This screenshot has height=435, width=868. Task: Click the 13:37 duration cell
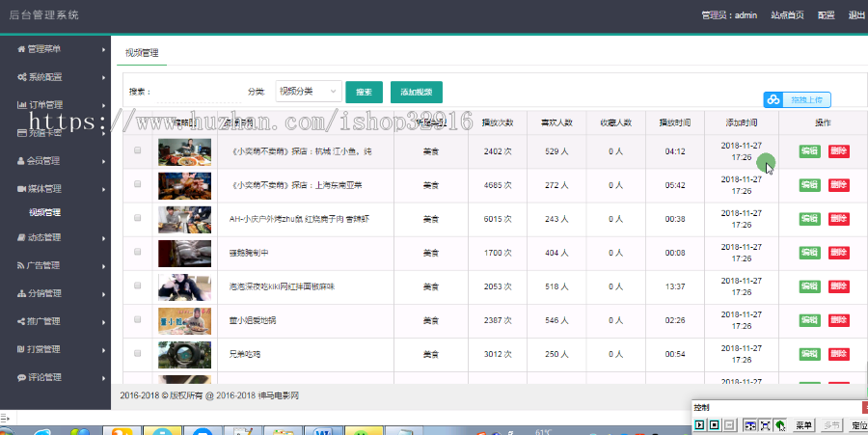click(x=675, y=286)
